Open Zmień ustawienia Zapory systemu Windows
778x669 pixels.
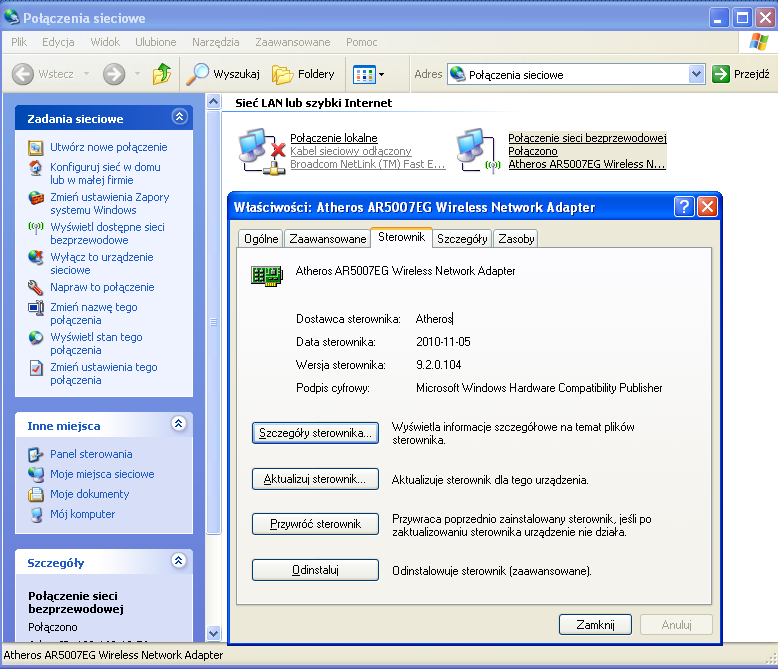(x=110, y=203)
